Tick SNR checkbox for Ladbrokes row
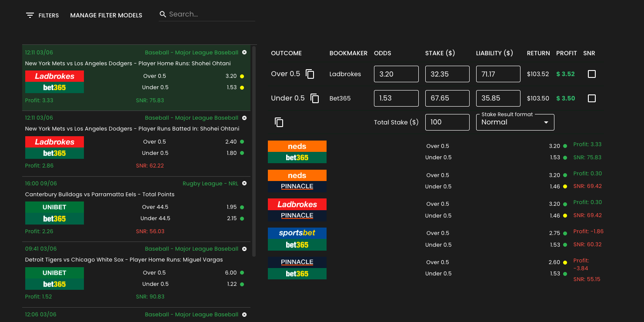 [591, 74]
